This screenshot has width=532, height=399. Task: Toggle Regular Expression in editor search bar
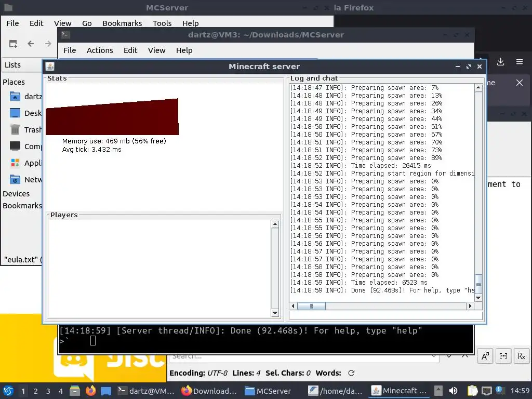[x=522, y=356]
